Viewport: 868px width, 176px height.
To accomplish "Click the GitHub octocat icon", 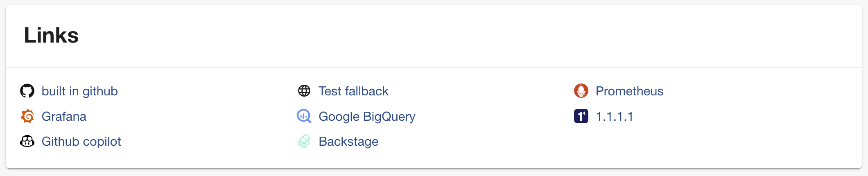I will (27, 91).
